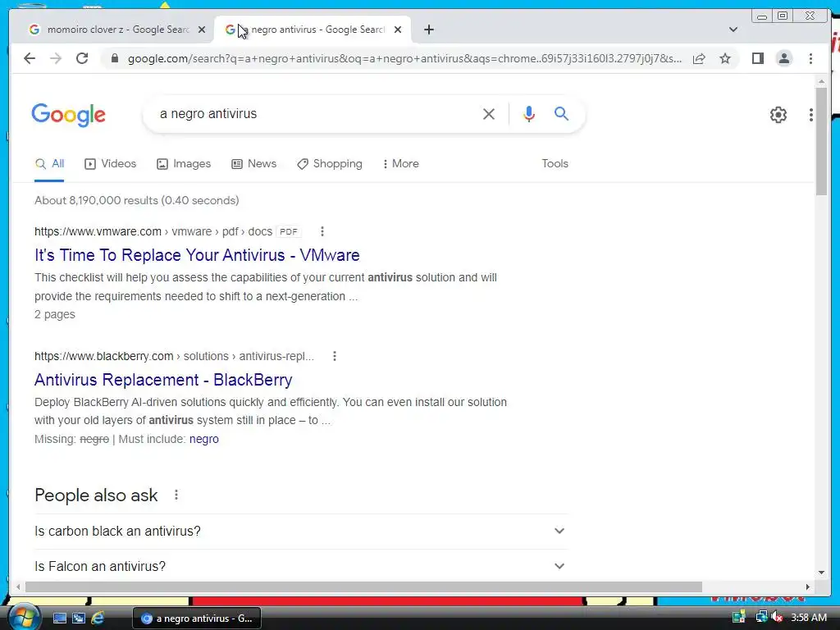Open the Tools search options
Screen dimensions: 840x630
[x=555, y=164]
